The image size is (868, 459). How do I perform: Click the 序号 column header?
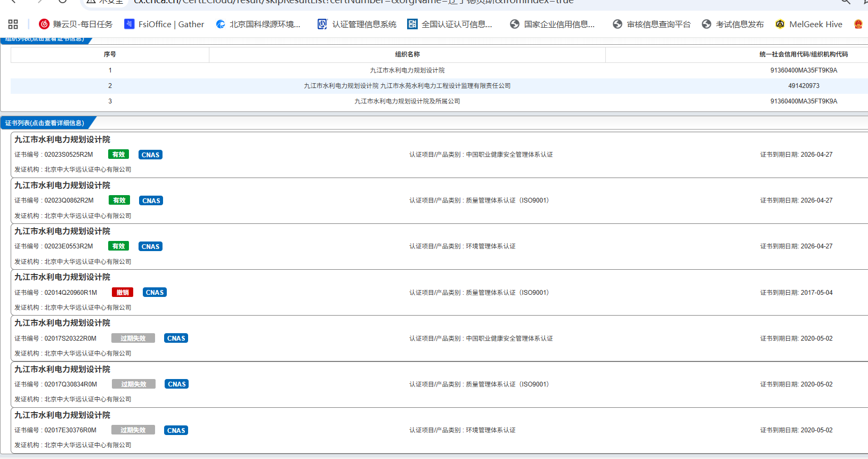110,54
